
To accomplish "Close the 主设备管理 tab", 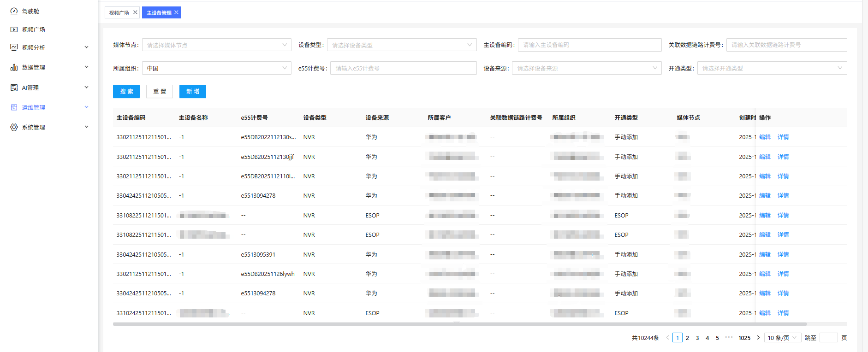I will 176,12.
